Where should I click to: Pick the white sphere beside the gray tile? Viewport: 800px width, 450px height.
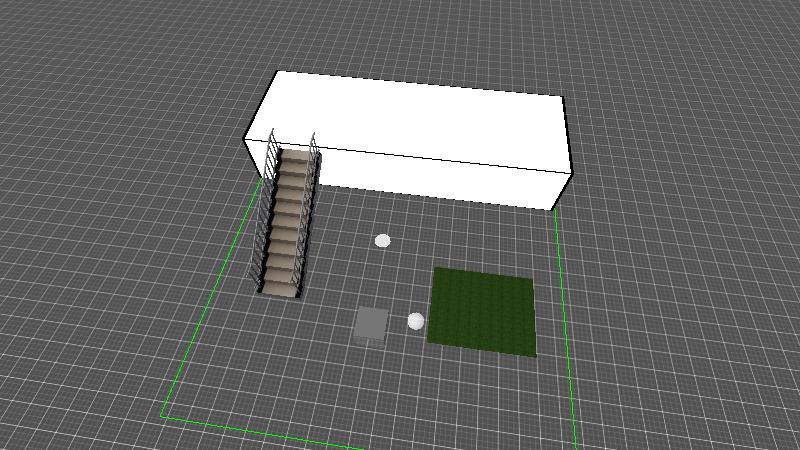point(416,321)
